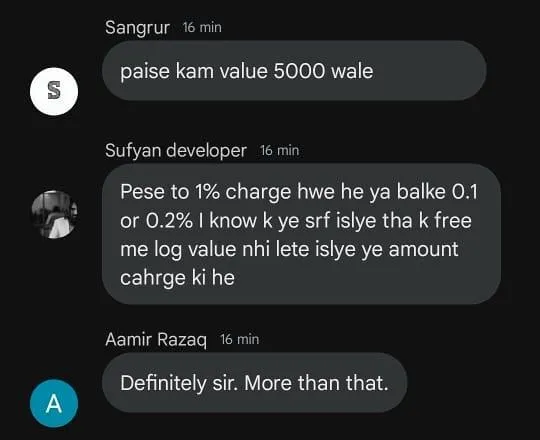The image size is (540, 440).
Task: Select the message starting "Pese to 1% charge"
Action: tap(301, 234)
